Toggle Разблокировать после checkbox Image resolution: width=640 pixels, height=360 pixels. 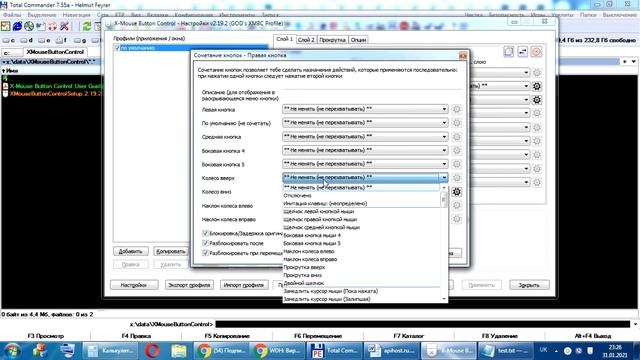(x=205, y=243)
